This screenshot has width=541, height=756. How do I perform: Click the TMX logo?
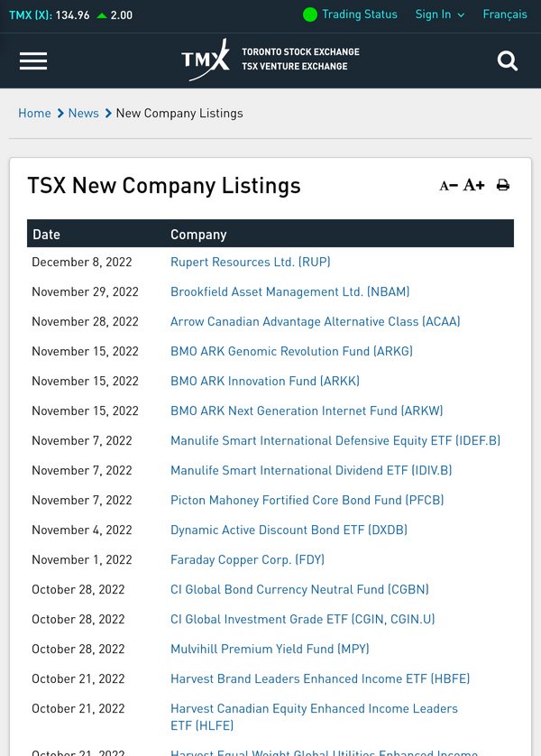pyautogui.click(x=206, y=60)
